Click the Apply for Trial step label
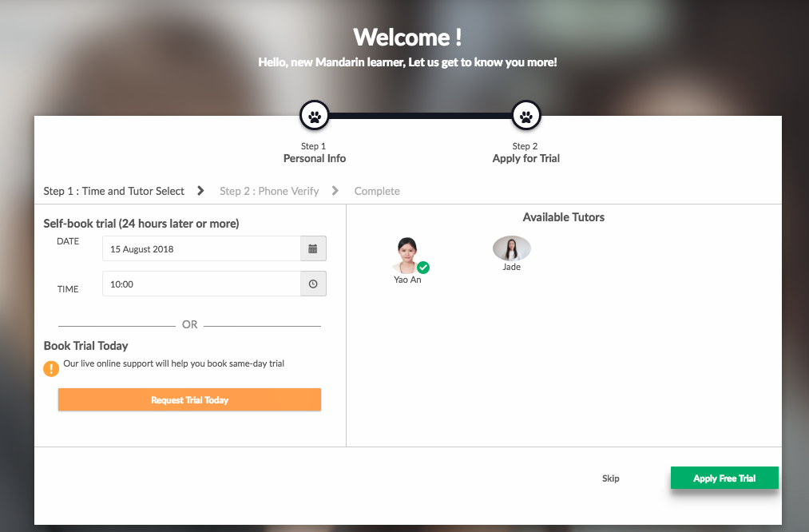 pos(525,158)
